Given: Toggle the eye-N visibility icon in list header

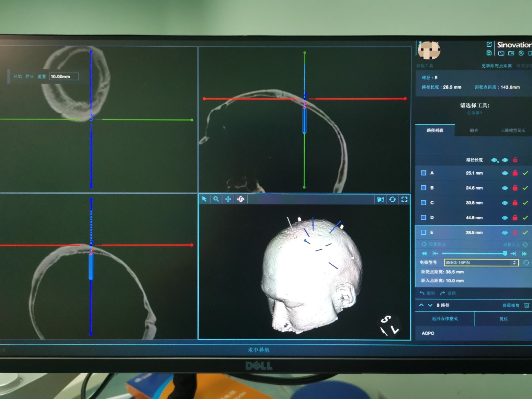Looking at the screenshot, I should coord(495,160).
